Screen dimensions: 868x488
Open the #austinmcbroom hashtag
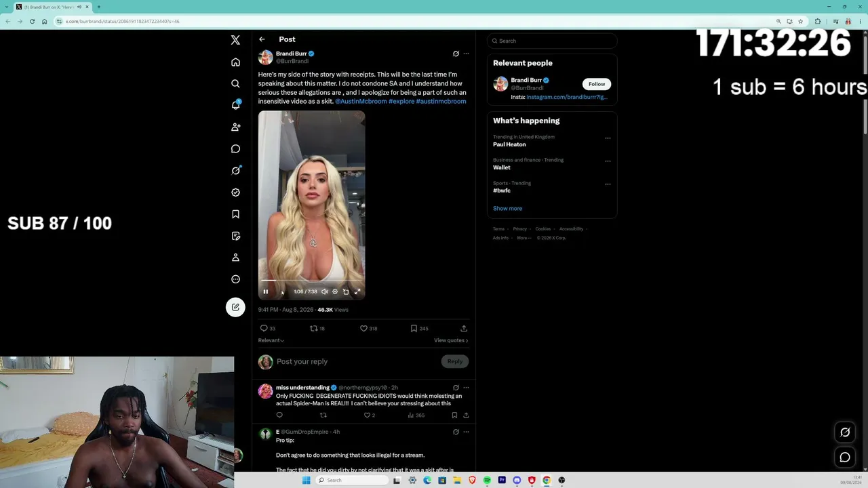[x=441, y=101]
